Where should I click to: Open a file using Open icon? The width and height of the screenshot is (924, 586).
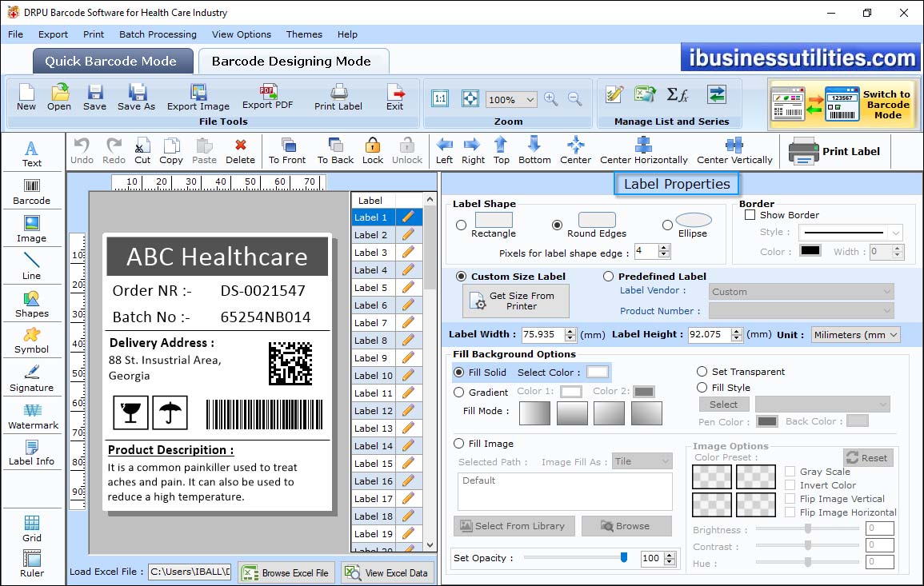pyautogui.click(x=59, y=98)
